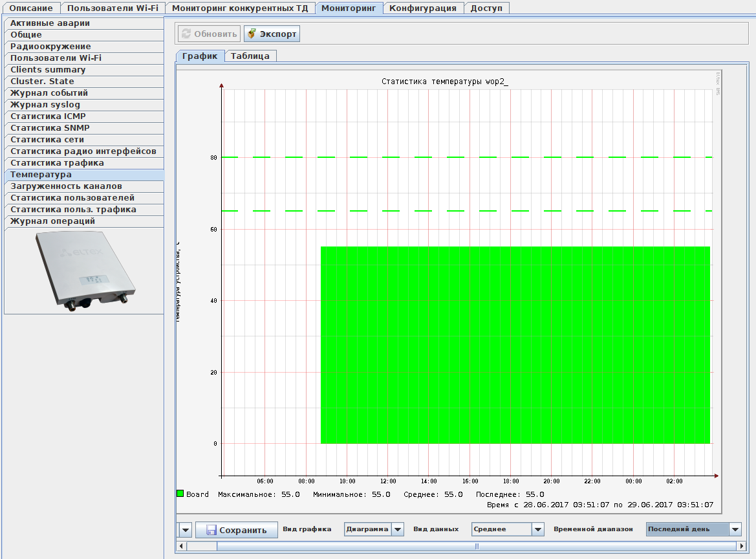Open Журнал событий from the sidebar

coord(49,93)
